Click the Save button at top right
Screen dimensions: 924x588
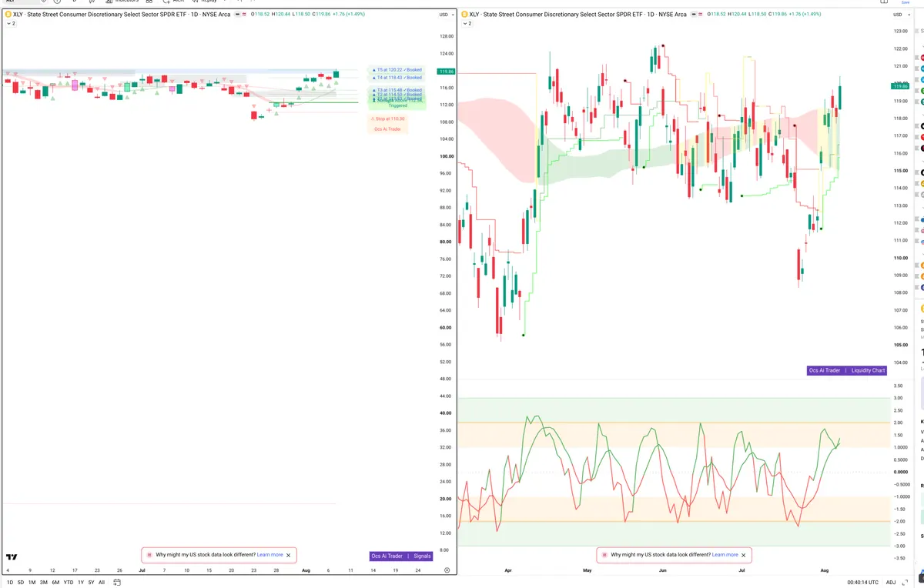point(906,2)
